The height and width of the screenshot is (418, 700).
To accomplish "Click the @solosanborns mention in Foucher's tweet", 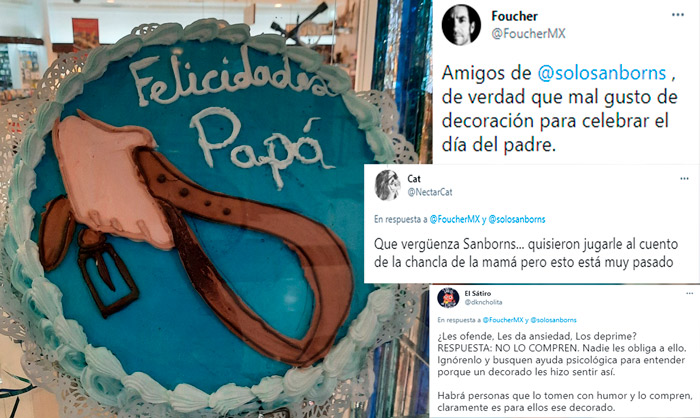I will click(602, 73).
